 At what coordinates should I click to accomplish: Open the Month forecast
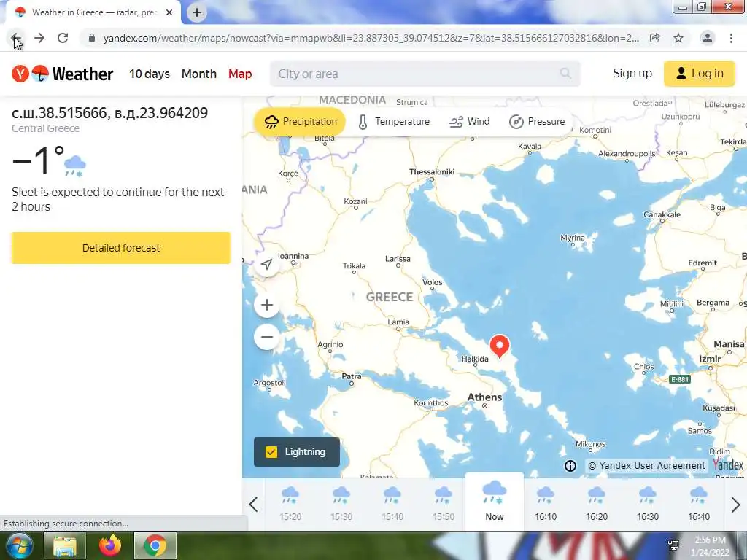click(x=199, y=74)
